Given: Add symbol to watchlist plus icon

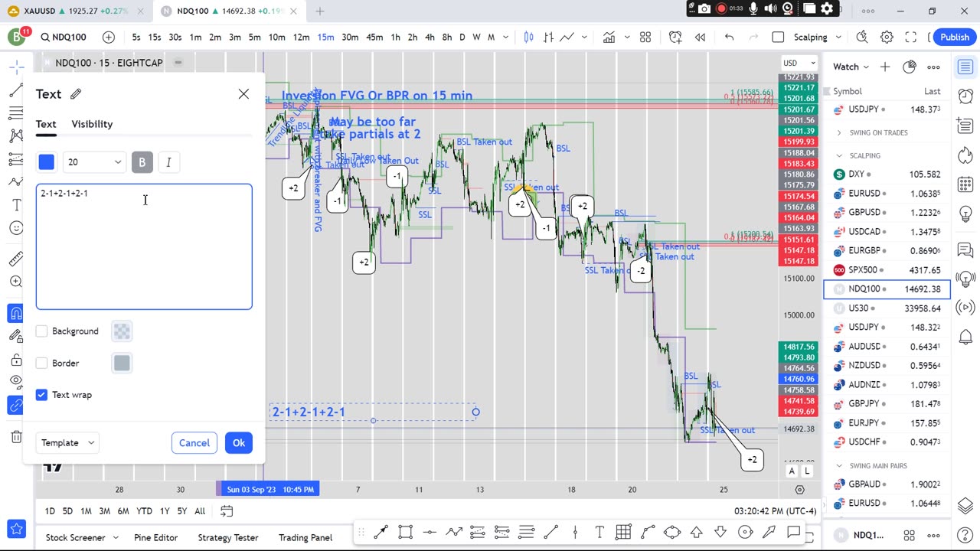Looking at the screenshot, I should [885, 67].
